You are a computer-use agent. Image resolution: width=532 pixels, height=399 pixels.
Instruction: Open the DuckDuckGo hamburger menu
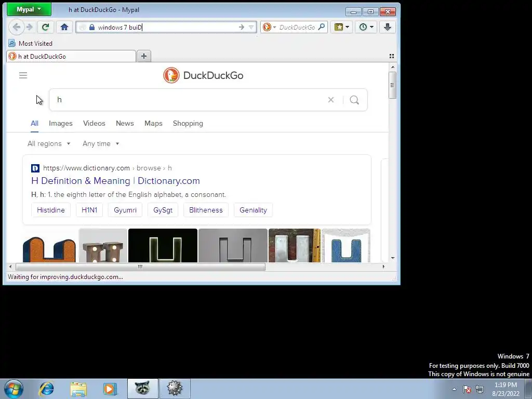click(x=23, y=75)
